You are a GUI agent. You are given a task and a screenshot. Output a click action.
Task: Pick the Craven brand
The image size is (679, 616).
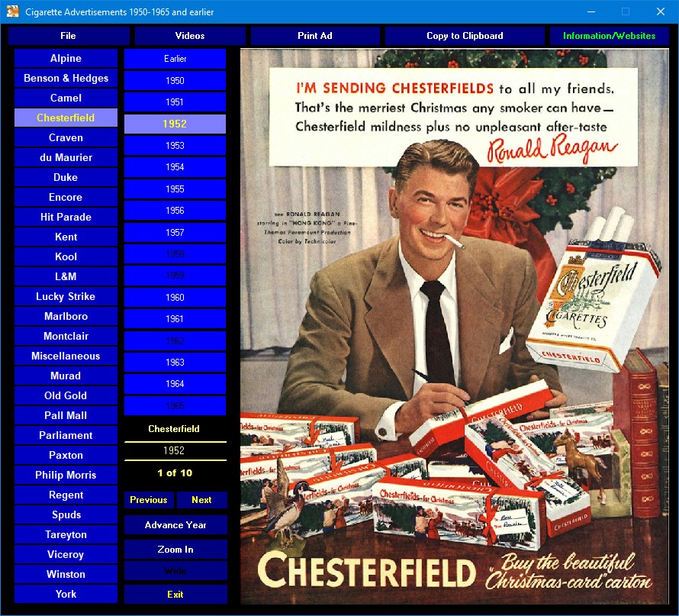66,137
